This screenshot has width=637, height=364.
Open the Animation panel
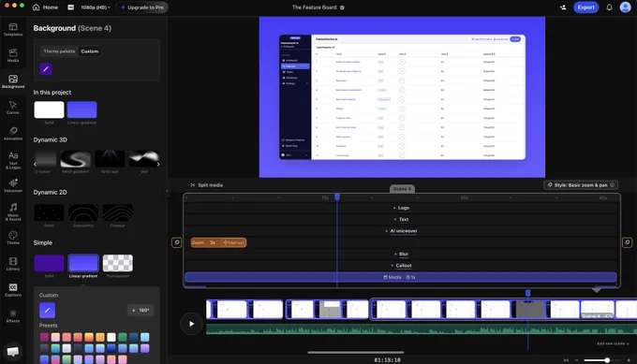pyautogui.click(x=13, y=134)
